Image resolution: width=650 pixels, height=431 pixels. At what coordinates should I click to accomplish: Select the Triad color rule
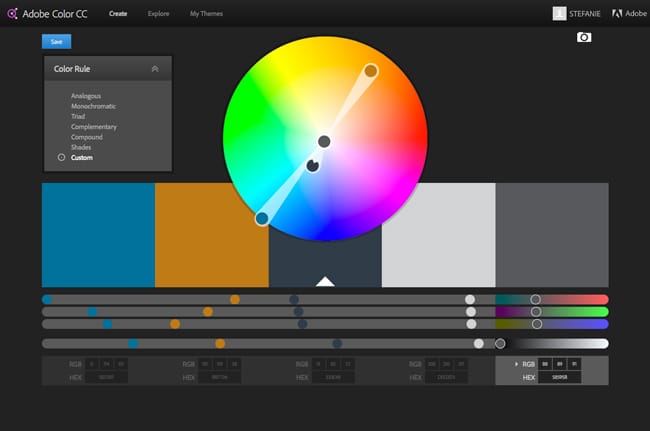78,116
